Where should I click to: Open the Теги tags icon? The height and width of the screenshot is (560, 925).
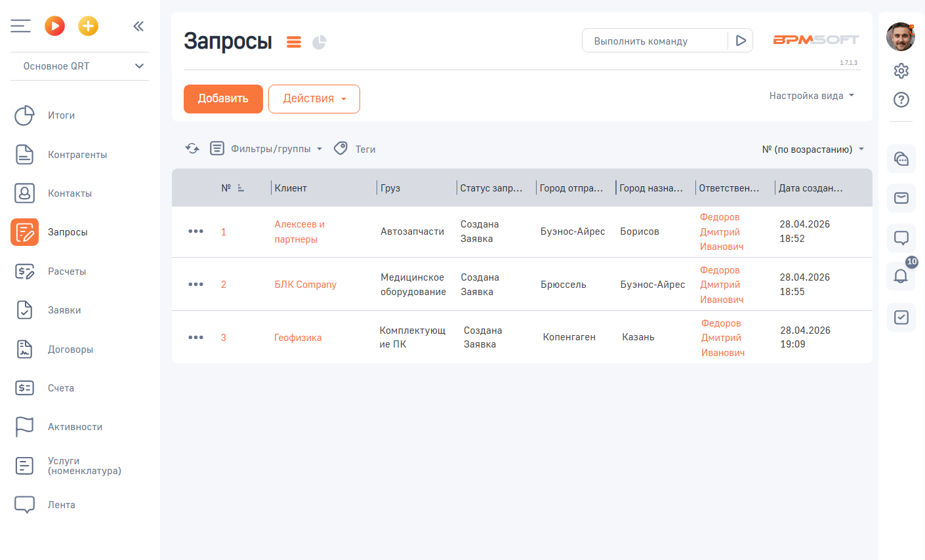(x=340, y=149)
